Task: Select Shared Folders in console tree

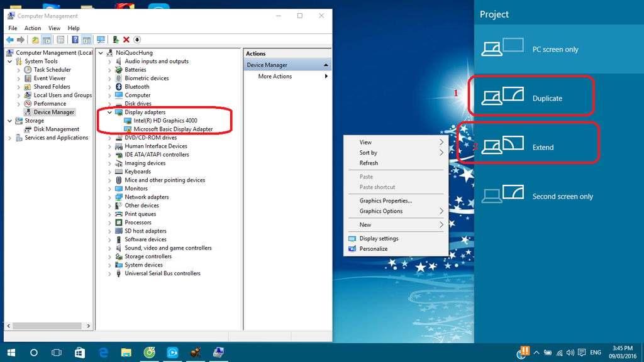Action: [x=52, y=87]
